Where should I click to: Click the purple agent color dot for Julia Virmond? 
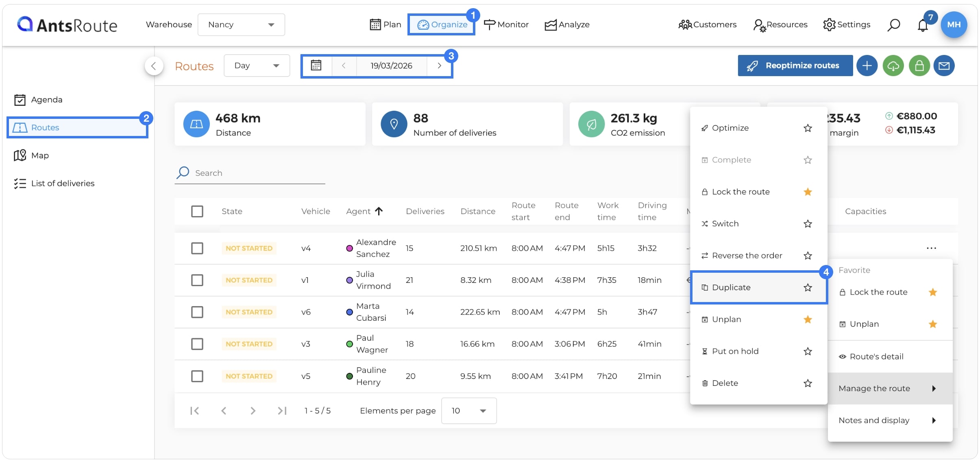point(349,280)
